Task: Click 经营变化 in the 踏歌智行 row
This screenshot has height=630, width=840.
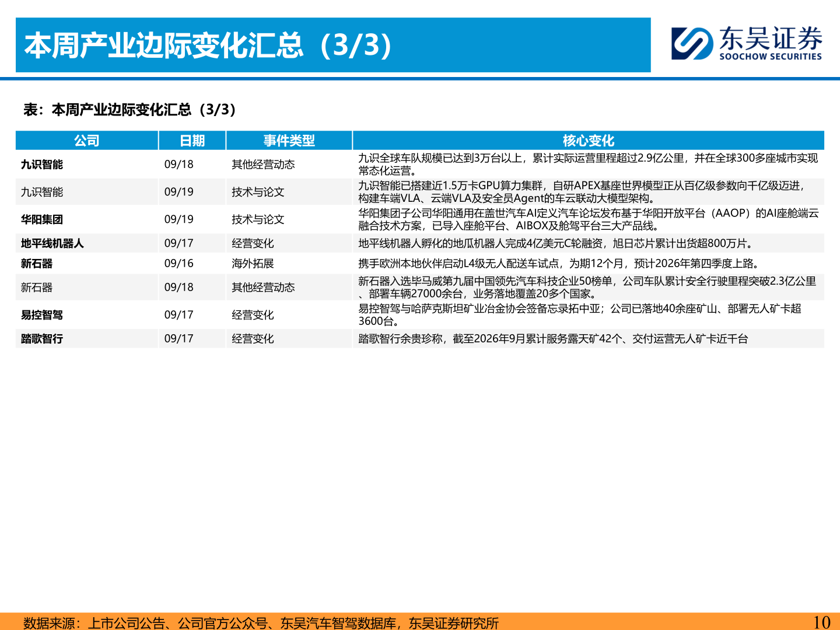Action: point(253,339)
